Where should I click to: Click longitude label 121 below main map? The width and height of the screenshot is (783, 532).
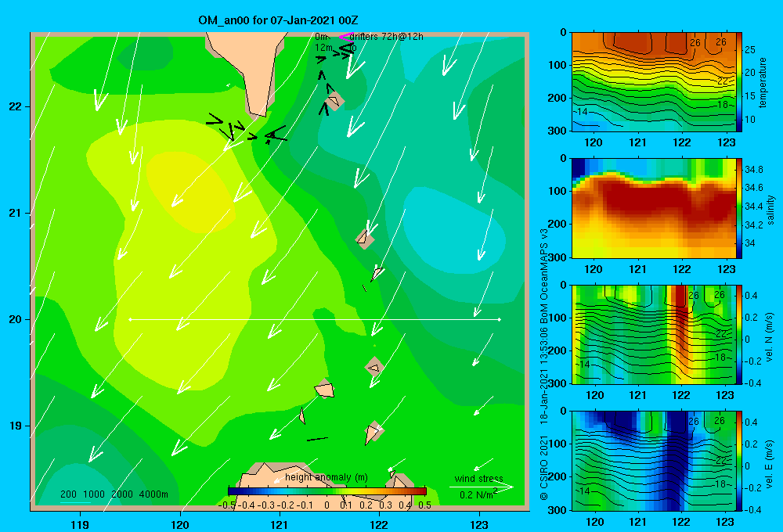280,524
